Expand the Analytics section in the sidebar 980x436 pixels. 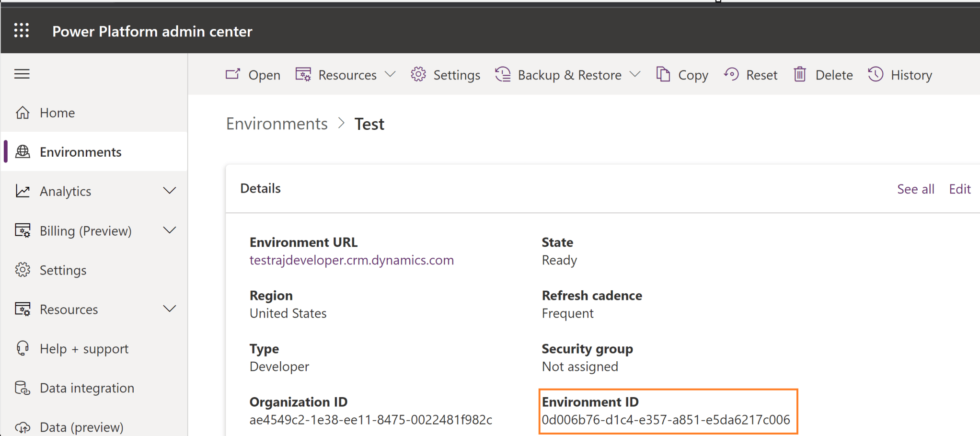coord(170,191)
